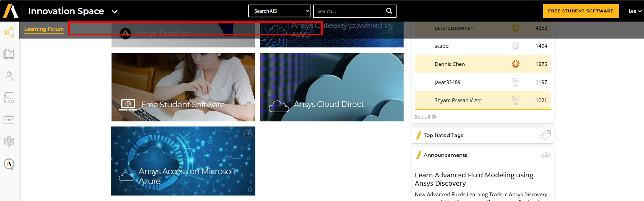Image resolution: width=644 pixels, height=201 pixels.
Task: Open the Ansys chat bubble assistant icon
Action: [x=9, y=164]
